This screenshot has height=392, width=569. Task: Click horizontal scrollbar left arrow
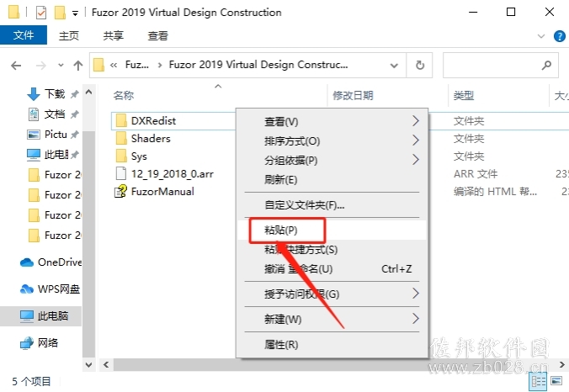tap(106, 365)
